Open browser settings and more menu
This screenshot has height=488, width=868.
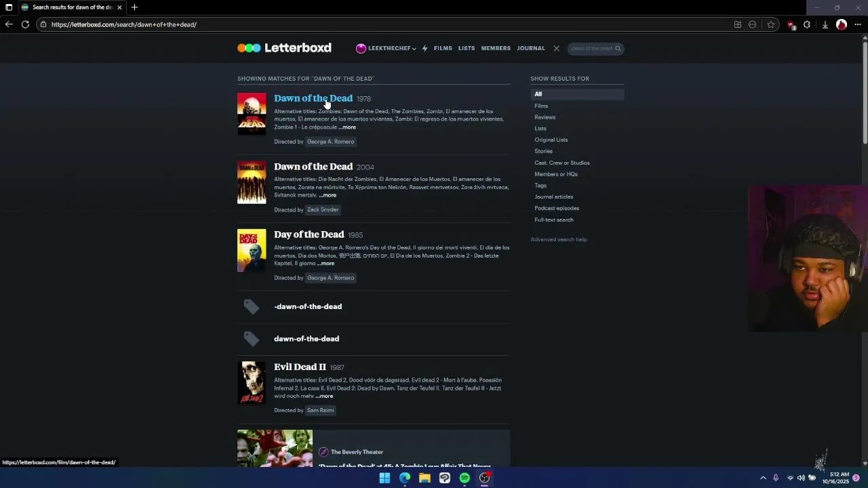(858, 24)
